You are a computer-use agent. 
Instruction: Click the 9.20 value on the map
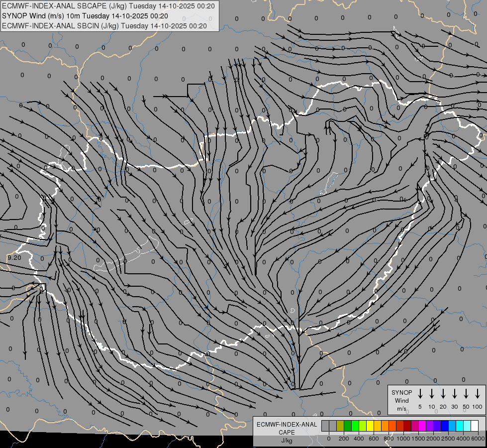[14, 257]
